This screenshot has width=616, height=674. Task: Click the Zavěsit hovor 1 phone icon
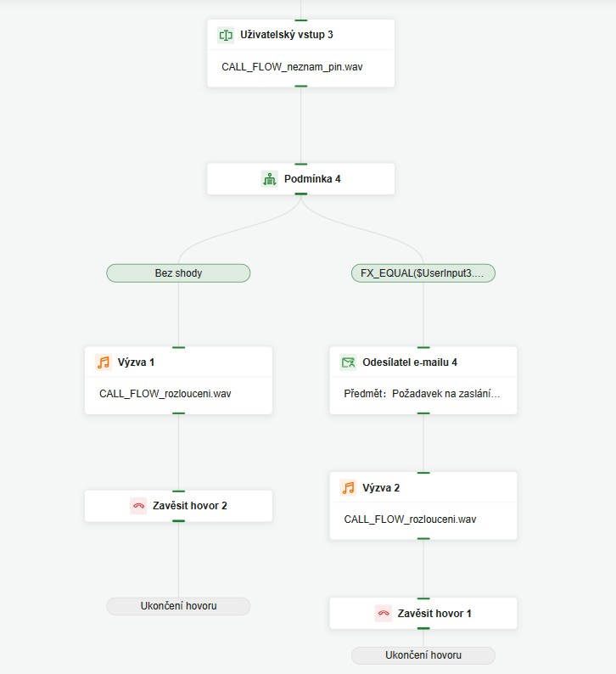[x=384, y=613]
